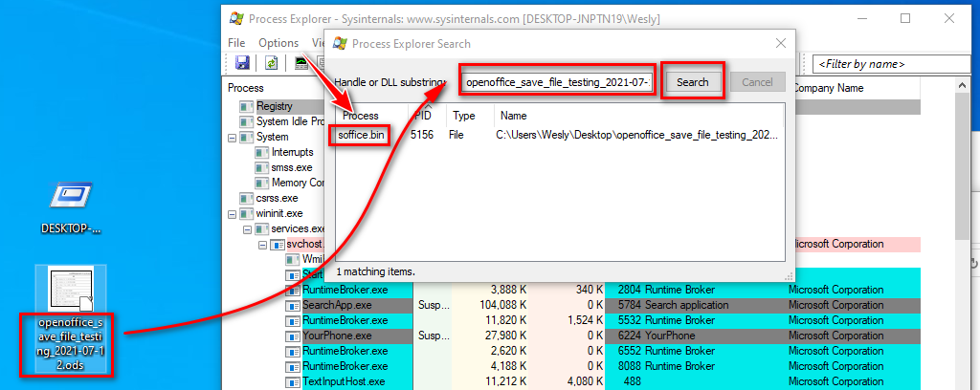Open the System Information graph icon
The width and height of the screenshot is (980, 390).
(301, 62)
